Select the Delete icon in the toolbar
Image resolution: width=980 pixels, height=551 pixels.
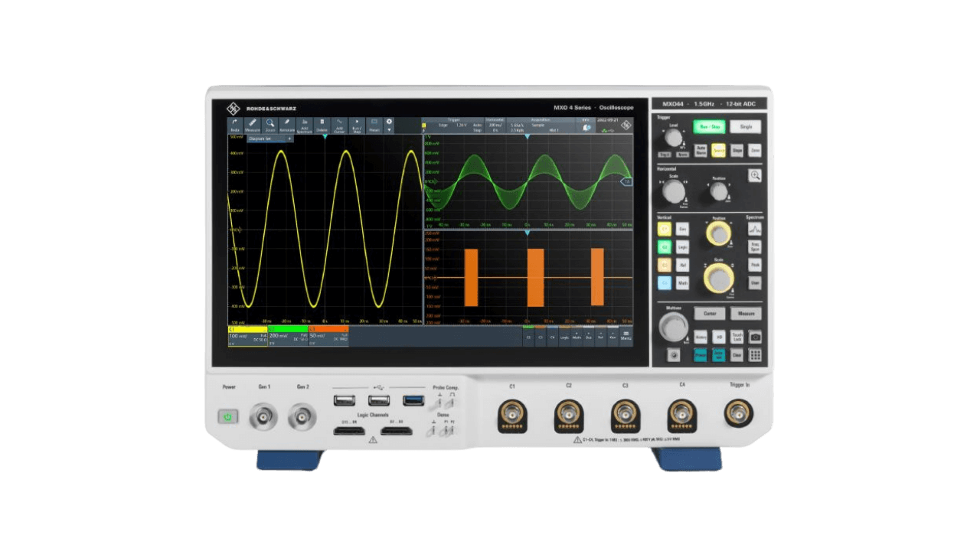(322, 126)
